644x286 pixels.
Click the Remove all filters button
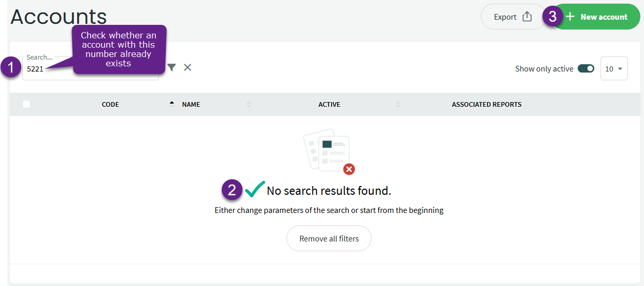tap(329, 238)
